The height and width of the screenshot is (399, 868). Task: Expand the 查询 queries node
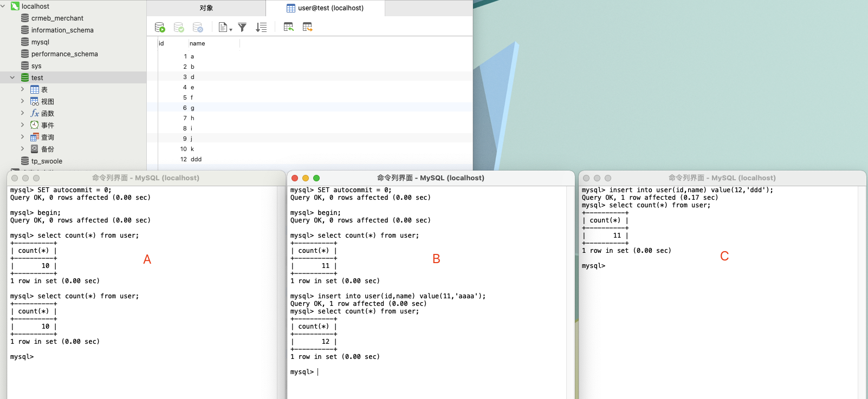tap(22, 137)
